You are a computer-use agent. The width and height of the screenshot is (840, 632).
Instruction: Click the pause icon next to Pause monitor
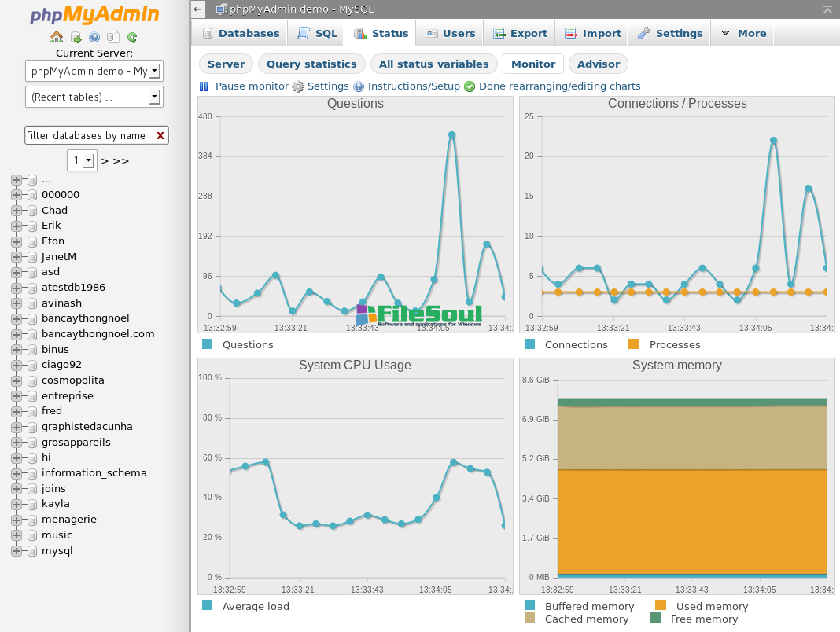[x=204, y=86]
